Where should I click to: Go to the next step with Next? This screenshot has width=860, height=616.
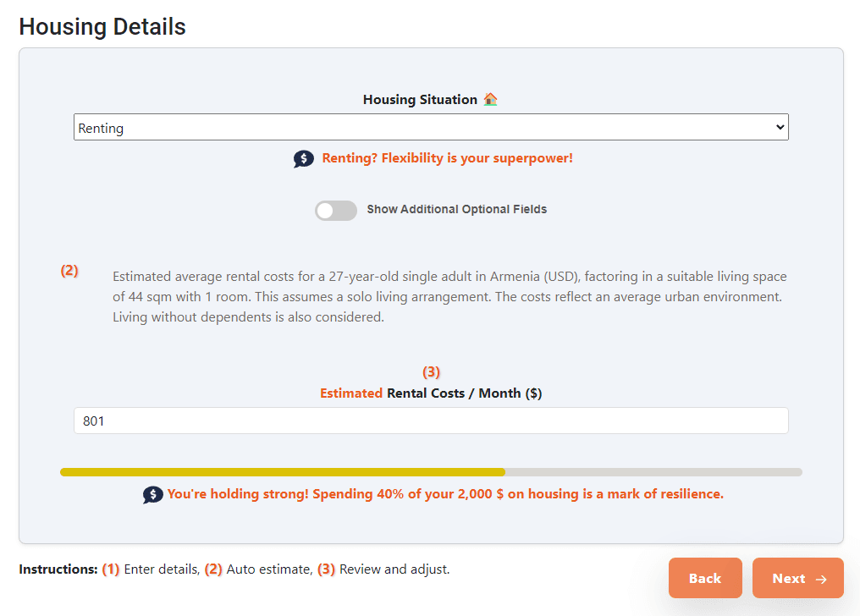[797, 579]
